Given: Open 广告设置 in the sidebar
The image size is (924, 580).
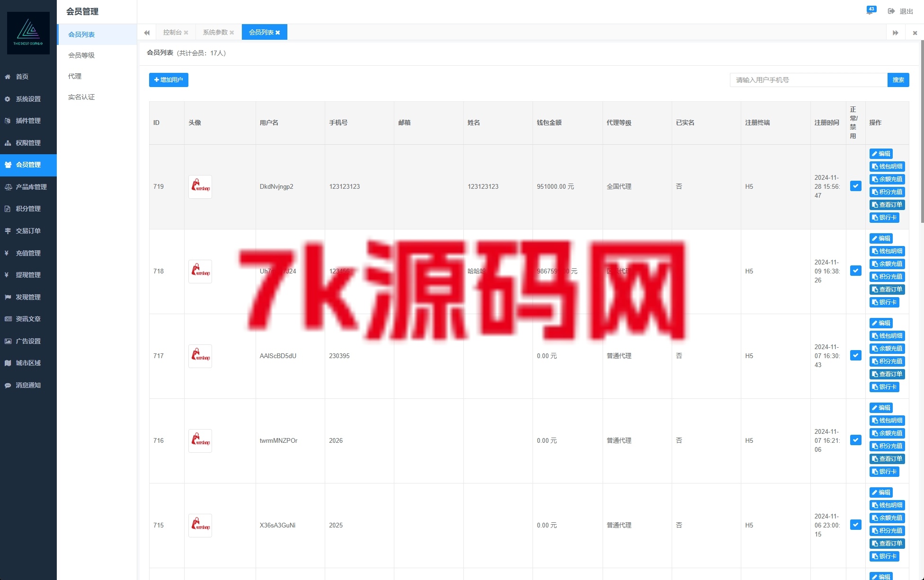Looking at the screenshot, I should (x=28, y=341).
